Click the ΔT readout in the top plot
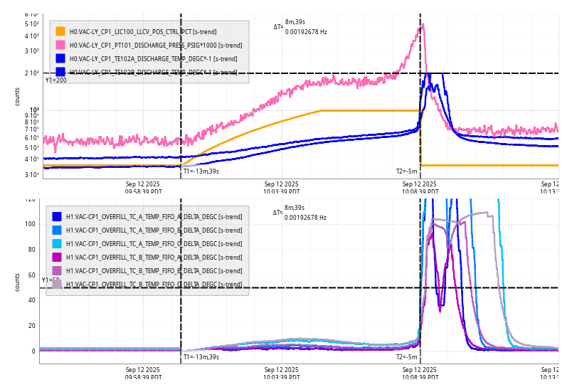 click(x=300, y=27)
